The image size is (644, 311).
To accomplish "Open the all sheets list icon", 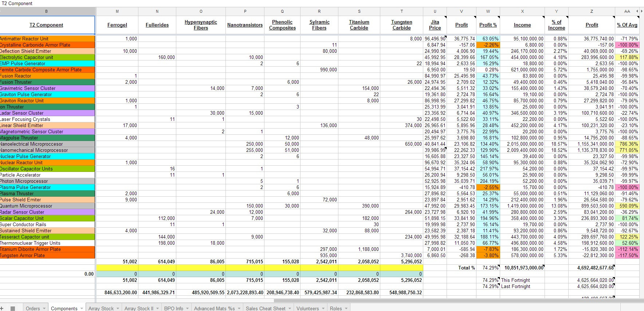I will click(13, 308).
